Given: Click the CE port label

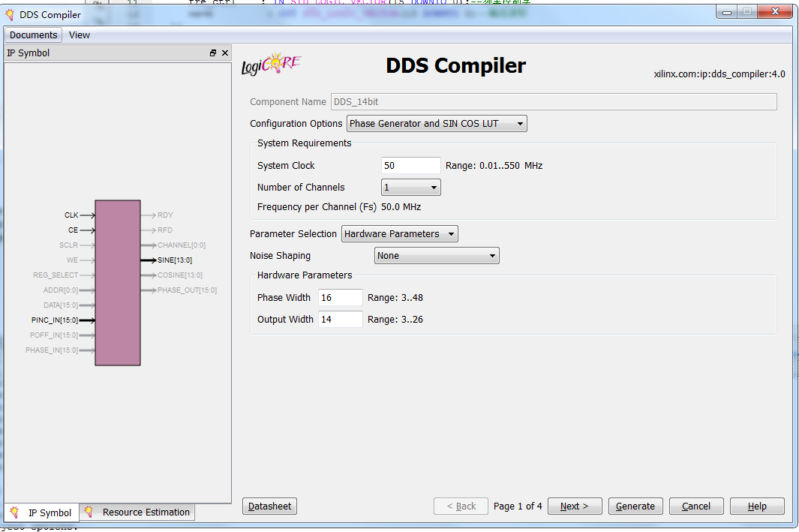Looking at the screenshot, I should click(73, 230).
